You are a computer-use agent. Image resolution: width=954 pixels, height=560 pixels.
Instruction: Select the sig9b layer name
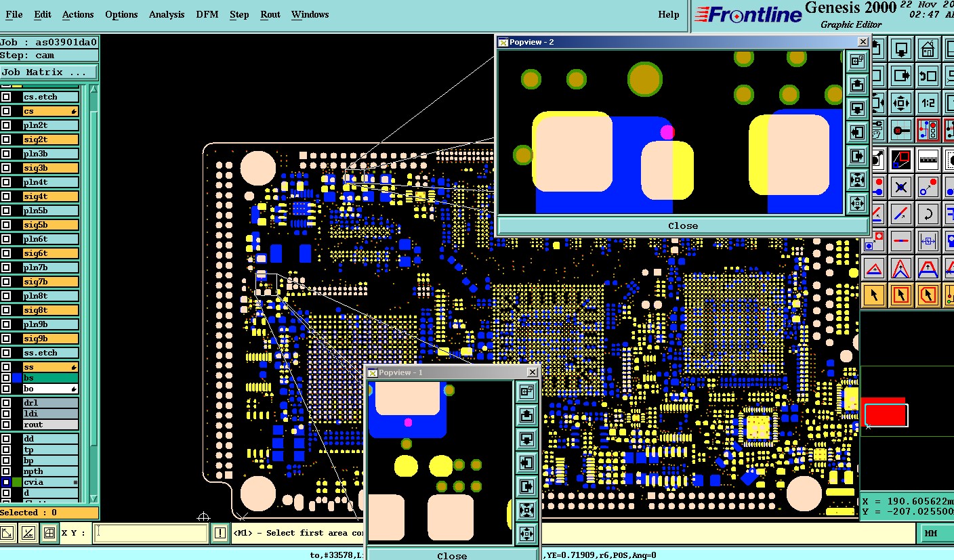coord(51,339)
